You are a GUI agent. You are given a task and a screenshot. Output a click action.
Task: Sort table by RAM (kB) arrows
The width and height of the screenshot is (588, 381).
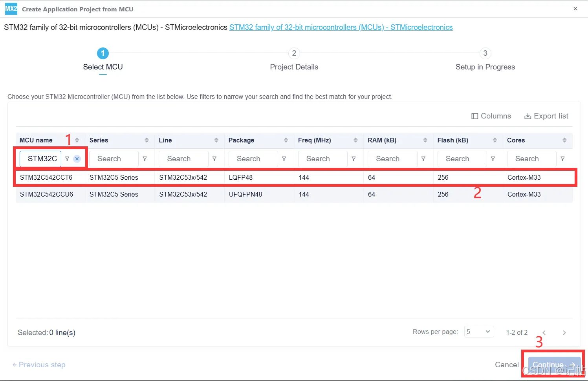[x=425, y=140]
